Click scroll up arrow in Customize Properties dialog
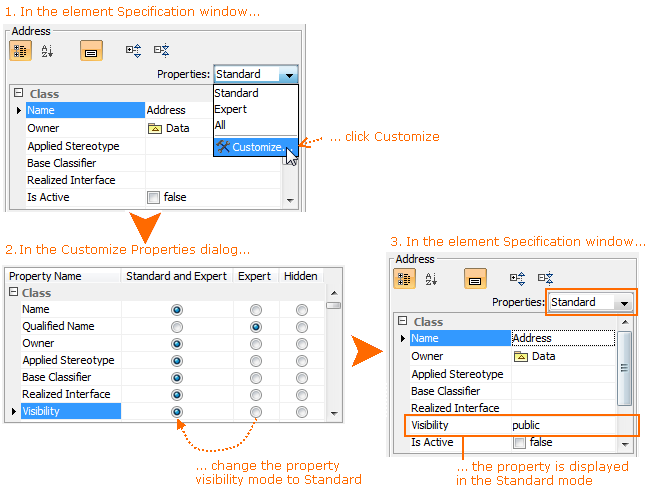 334,293
